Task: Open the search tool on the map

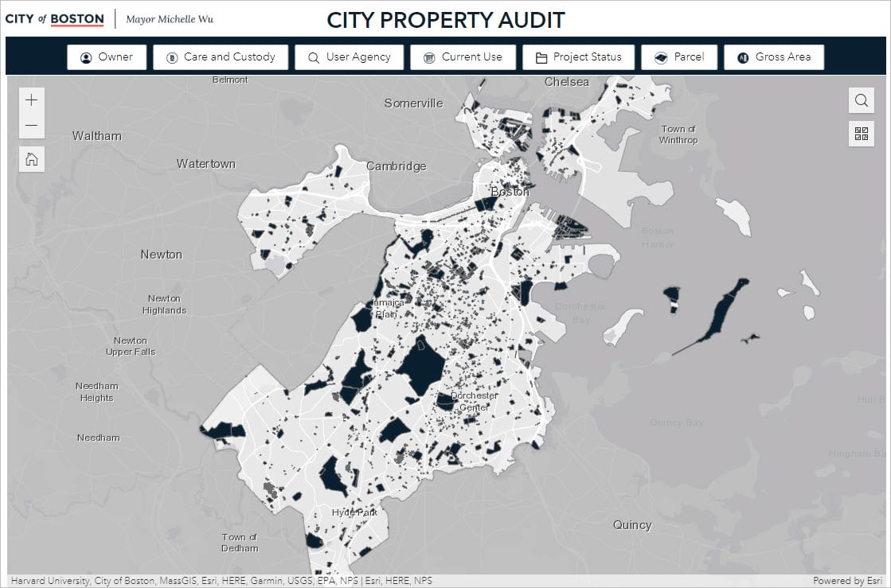Action: [861, 101]
